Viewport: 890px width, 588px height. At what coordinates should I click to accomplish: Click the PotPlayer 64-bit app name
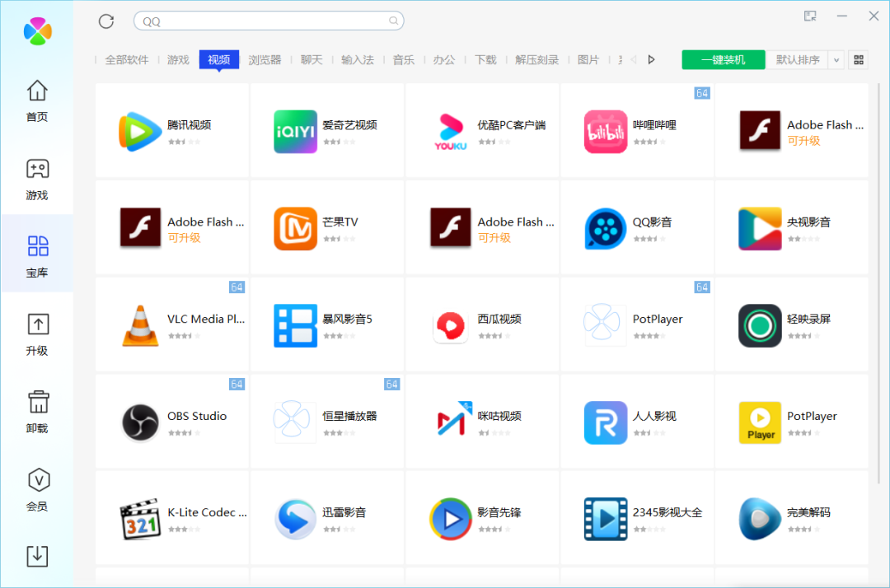tap(658, 319)
